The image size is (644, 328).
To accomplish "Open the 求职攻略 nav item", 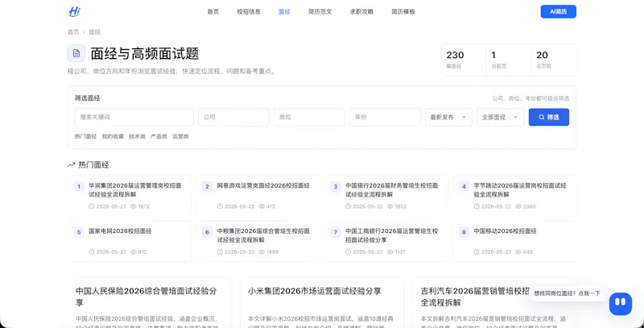I will point(361,11).
